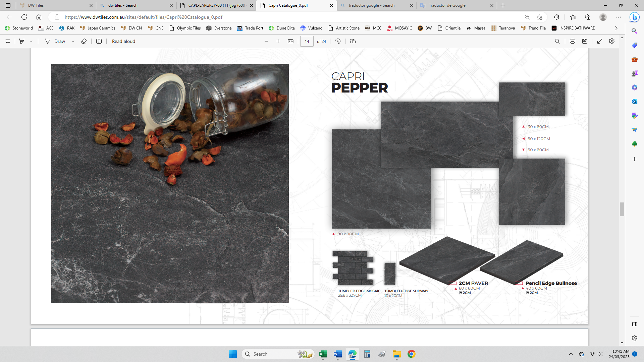This screenshot has height=362, width=644.
Task: Click the Save PDF icon
Action: tap(585, 41)
